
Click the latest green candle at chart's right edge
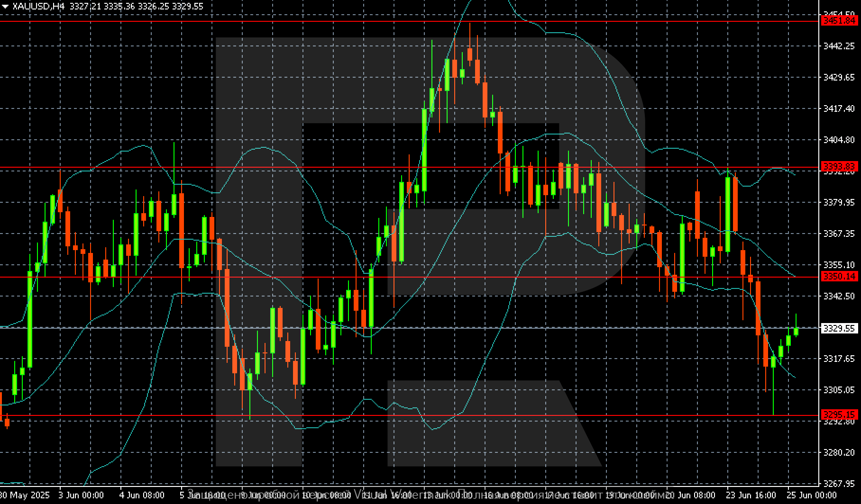tap(796, 331)
